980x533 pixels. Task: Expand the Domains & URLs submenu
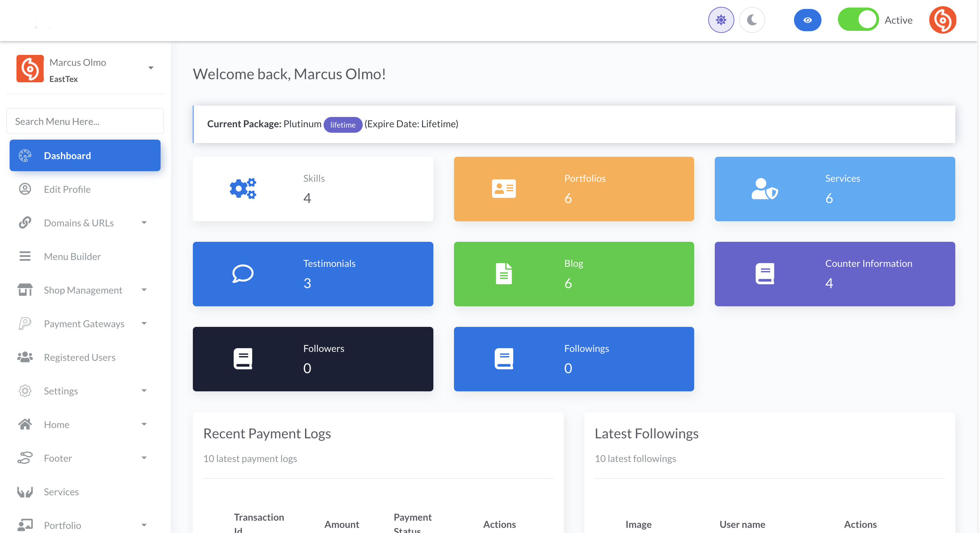coord(144,223)
